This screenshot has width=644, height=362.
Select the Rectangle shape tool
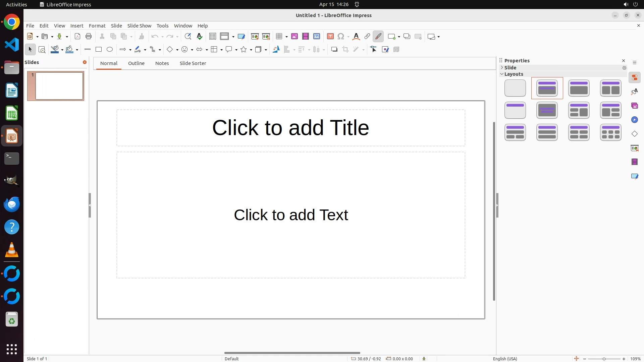[x=99, y=50]
